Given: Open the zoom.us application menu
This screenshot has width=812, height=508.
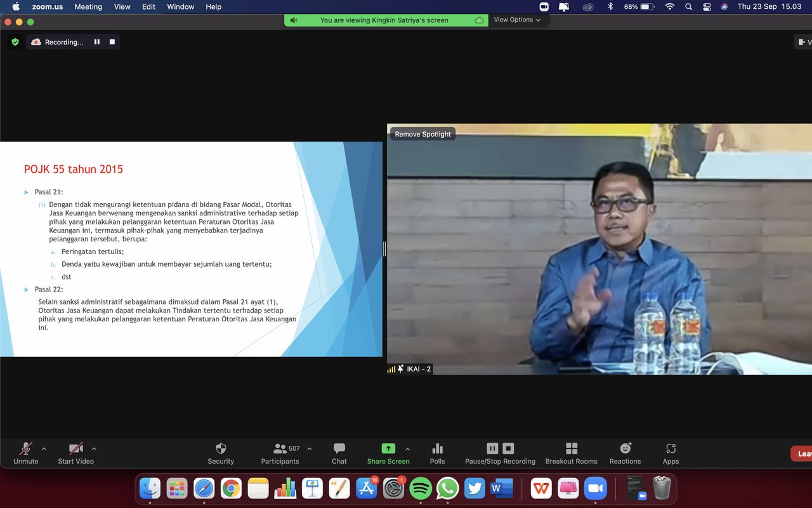Looking at the screenshot, I should click(48, 6).
